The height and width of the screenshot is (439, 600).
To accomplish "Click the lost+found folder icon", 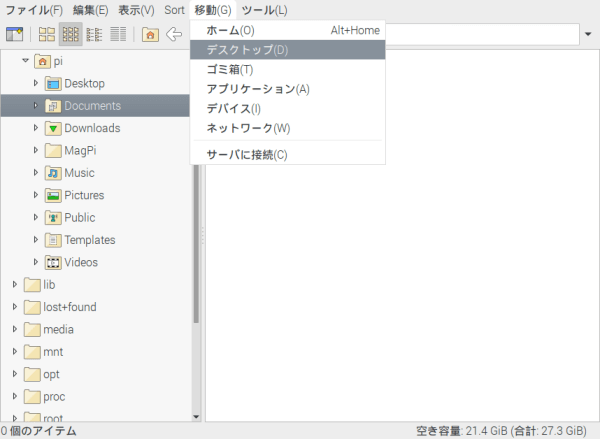I will click(32, 307).
